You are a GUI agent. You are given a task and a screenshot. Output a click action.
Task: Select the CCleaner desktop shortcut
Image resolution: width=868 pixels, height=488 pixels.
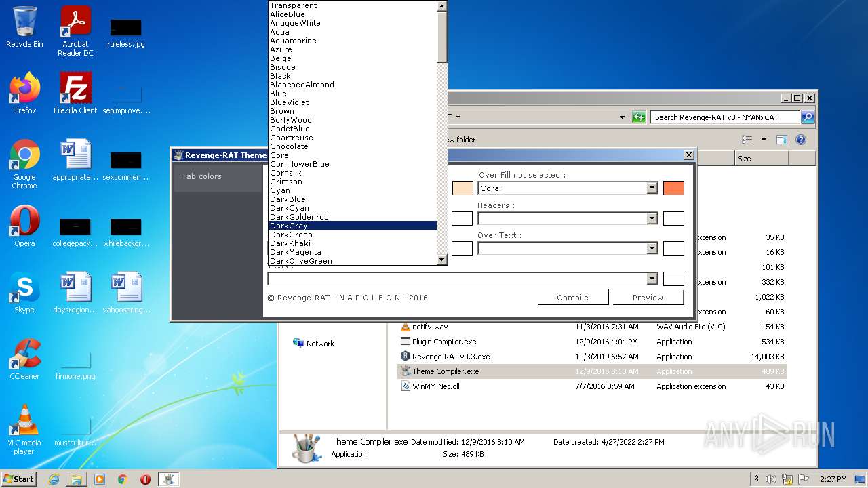[x=24, y=359]
